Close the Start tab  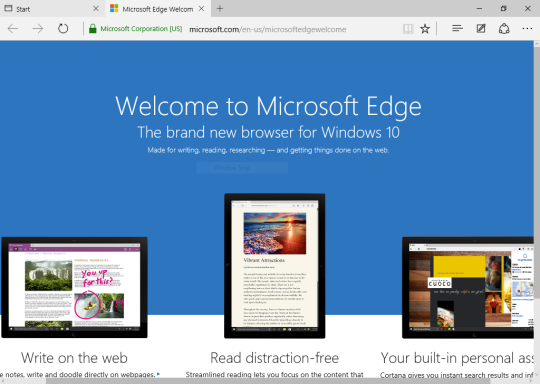[x=96, y=9]
